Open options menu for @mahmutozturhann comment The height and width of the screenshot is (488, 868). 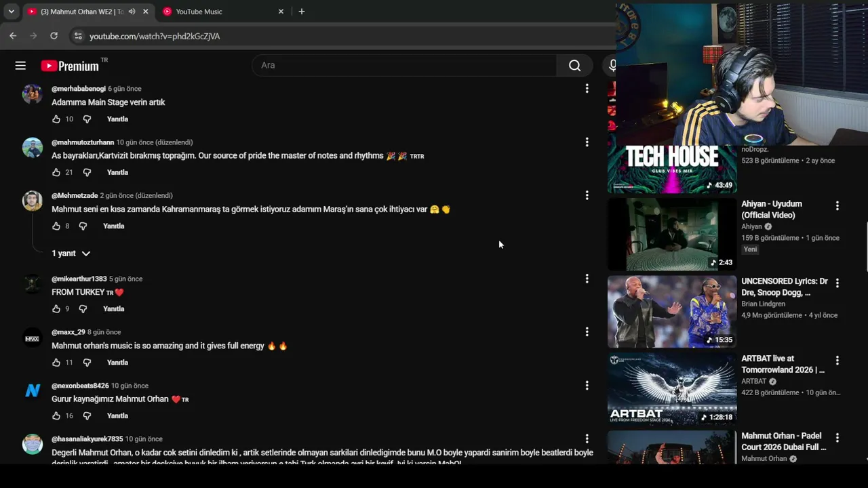pyautogui.click(x=587, y=142)
